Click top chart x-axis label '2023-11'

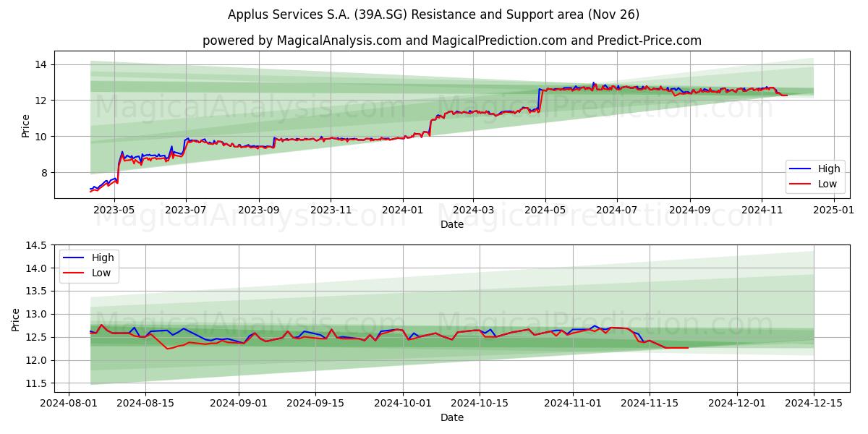pos(331,210)
